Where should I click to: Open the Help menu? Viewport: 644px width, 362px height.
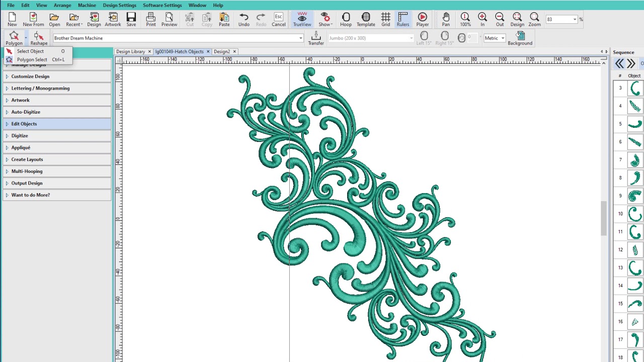(218, 5)
